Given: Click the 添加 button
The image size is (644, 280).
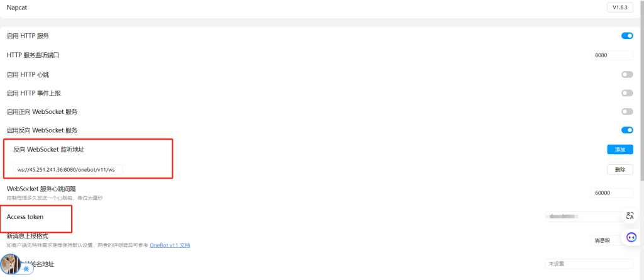Looking at the screenshot, I should [619, 149].
